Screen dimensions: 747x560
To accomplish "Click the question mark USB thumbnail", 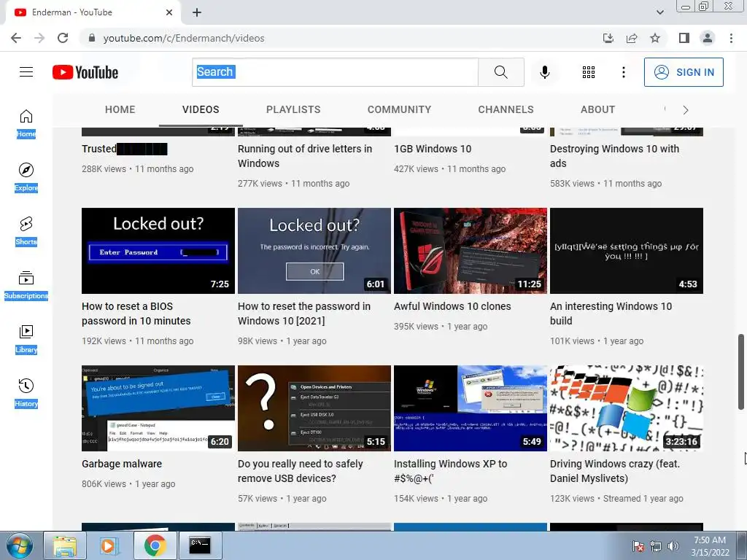I will point(314,408).
